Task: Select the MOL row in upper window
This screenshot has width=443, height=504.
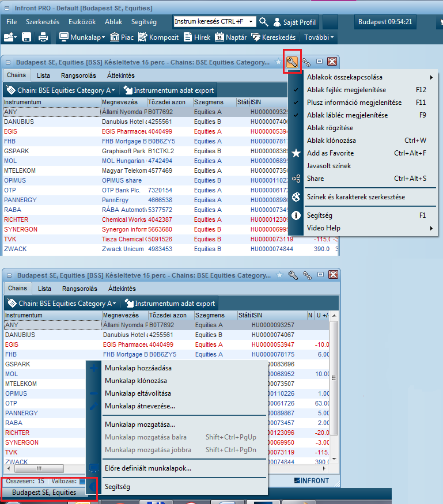Action: point(145,161)
